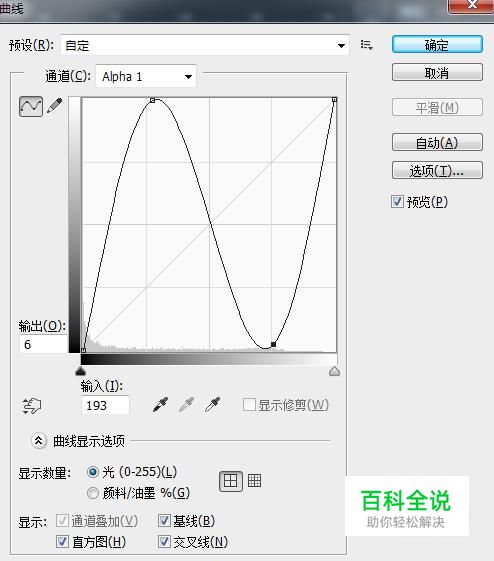
Task: Pick the black point eyedropper
Action: tap(160, 404)
